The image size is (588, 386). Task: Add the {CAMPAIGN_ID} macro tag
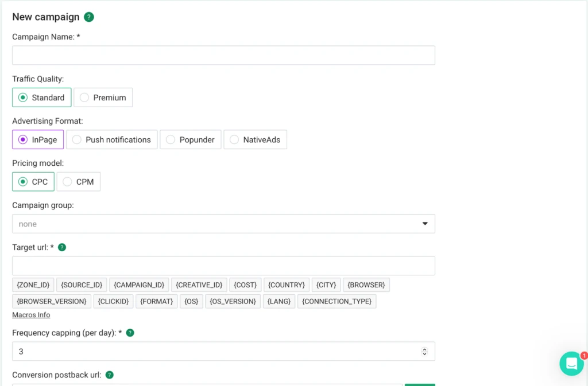[139, 285]
